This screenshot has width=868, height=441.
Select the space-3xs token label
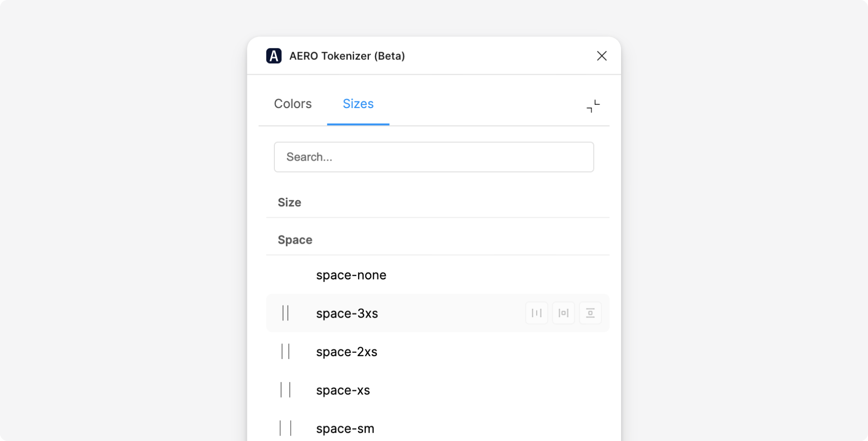click(347, 314)
